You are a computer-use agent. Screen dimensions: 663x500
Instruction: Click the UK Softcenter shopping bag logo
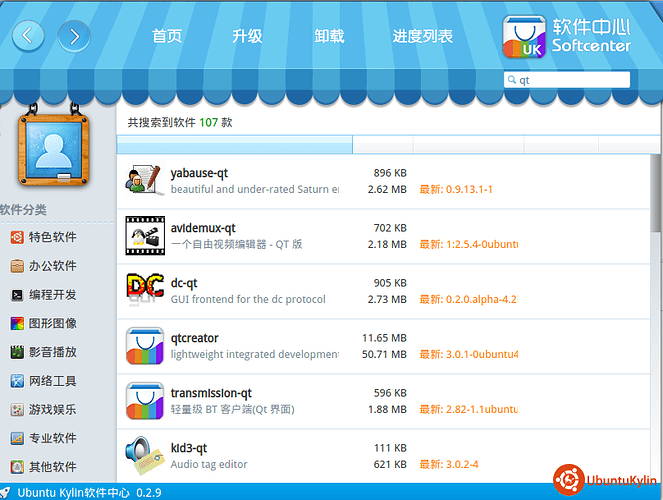click(524, 37)
